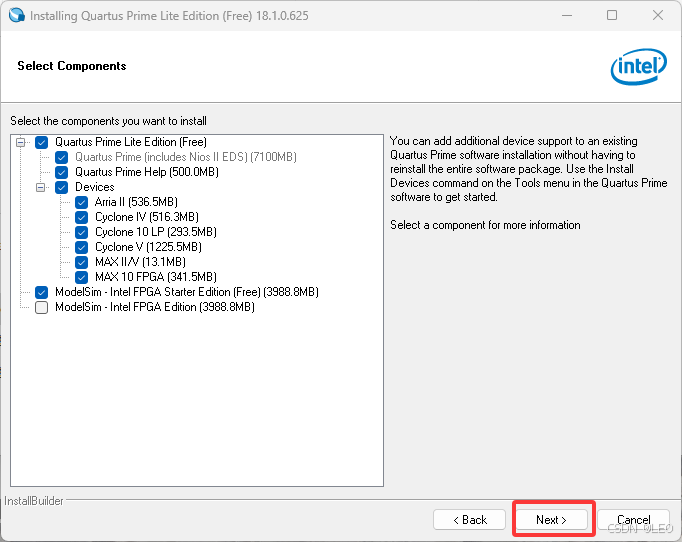Viewport: 682px width, 542px height.
Task: Select the MAX 10 FPGA (341.5MB) row text
Action: tap(156, 277)
